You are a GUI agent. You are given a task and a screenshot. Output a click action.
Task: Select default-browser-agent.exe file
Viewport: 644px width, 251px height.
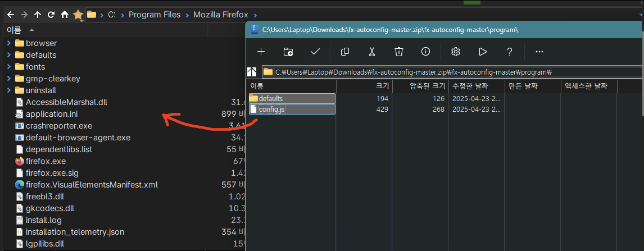(78, 138)
